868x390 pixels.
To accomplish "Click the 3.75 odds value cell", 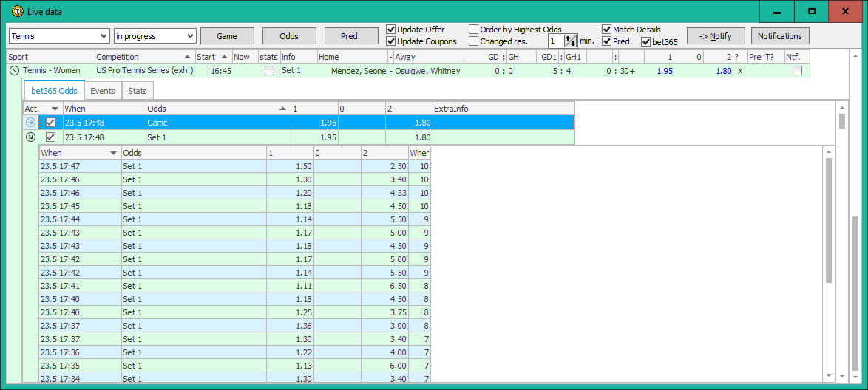I will point(384,312).
